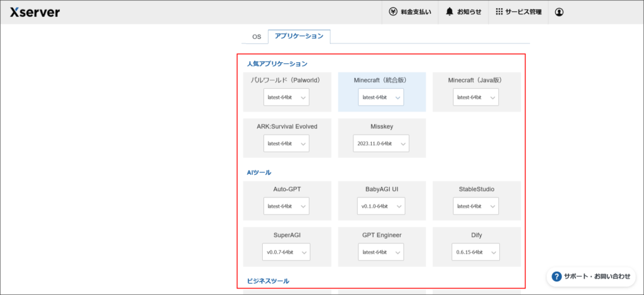
Task: Click the 人気アプリケーション heading
Action: 277,64
